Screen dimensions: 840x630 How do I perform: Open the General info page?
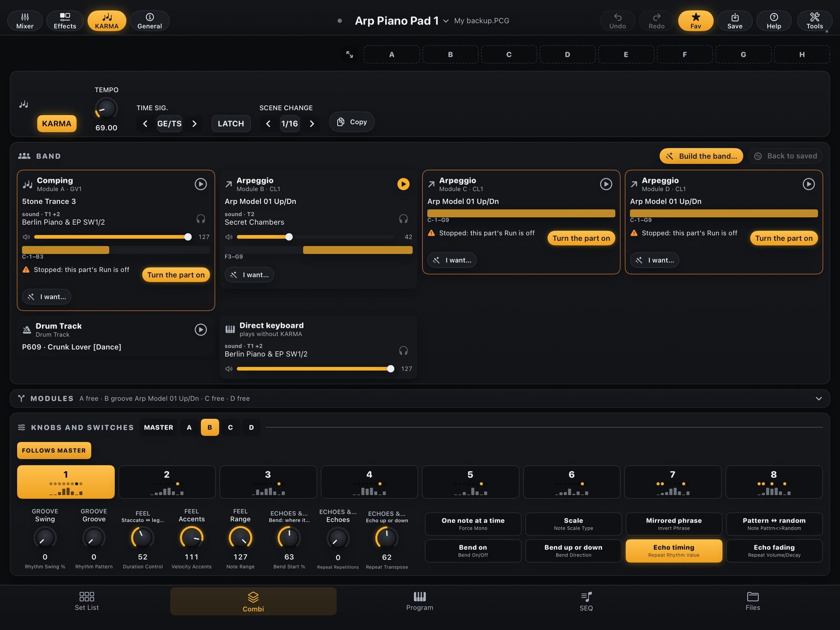(x=150, y=21)
